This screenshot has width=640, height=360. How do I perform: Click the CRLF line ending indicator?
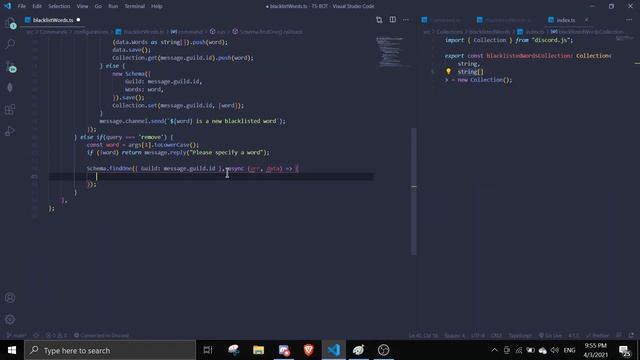pyautogui.click(x=496, y=336)
